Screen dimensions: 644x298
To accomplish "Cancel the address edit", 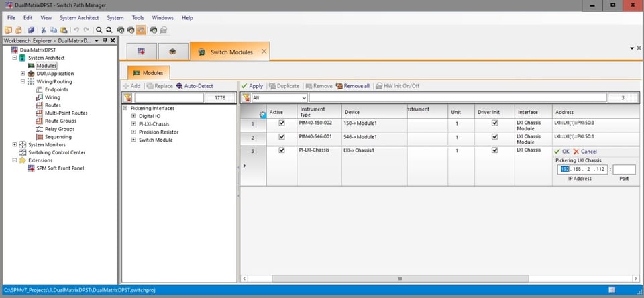I will coord(585,151).
